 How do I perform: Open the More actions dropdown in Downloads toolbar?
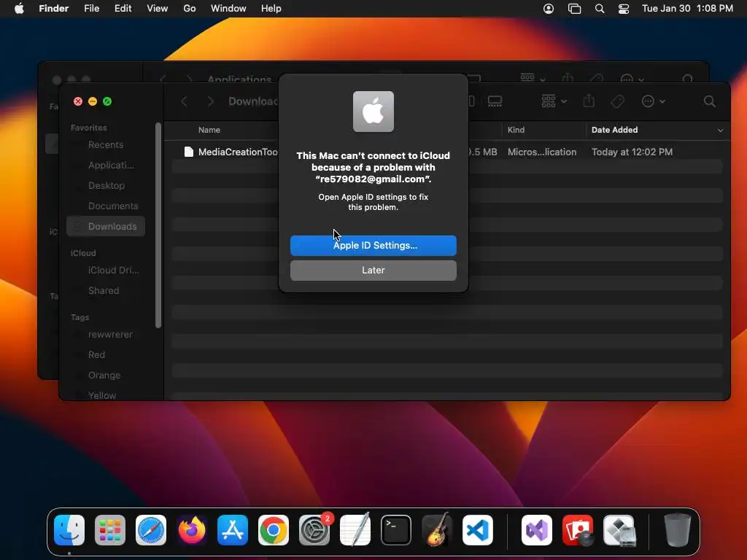pos(653,101)
